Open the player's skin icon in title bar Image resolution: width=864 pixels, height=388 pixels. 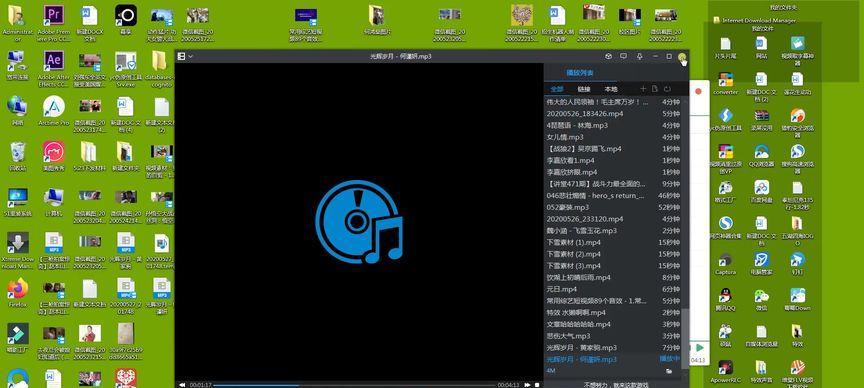(608, 56)
